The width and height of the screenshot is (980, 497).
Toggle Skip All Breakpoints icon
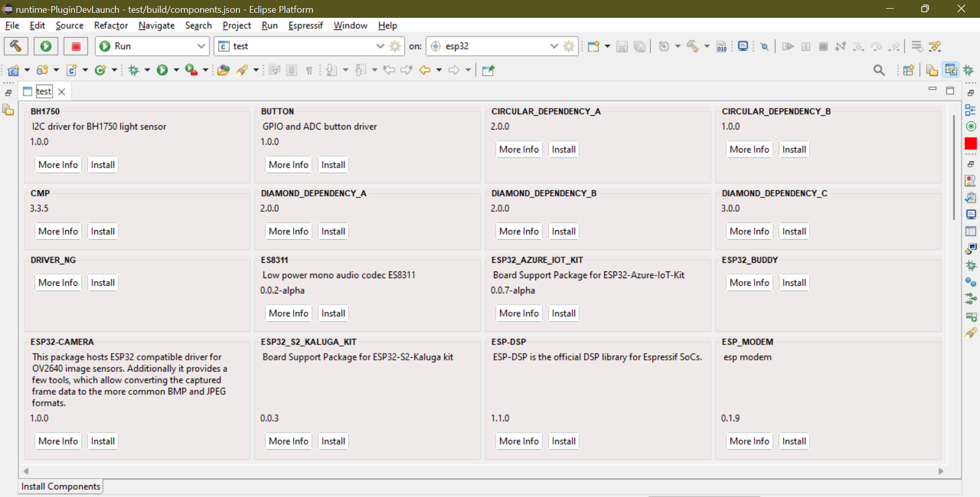765,46
